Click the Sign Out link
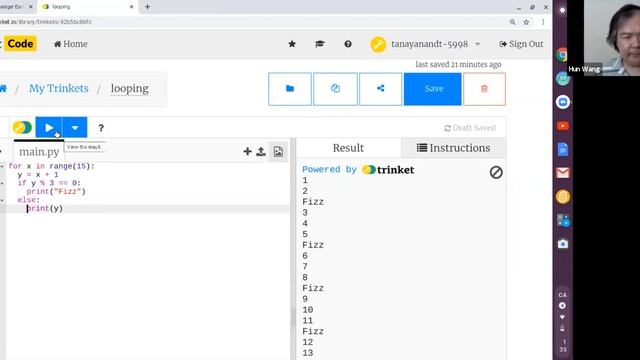The width and height of the screenshot is (640, 360). 521,44
